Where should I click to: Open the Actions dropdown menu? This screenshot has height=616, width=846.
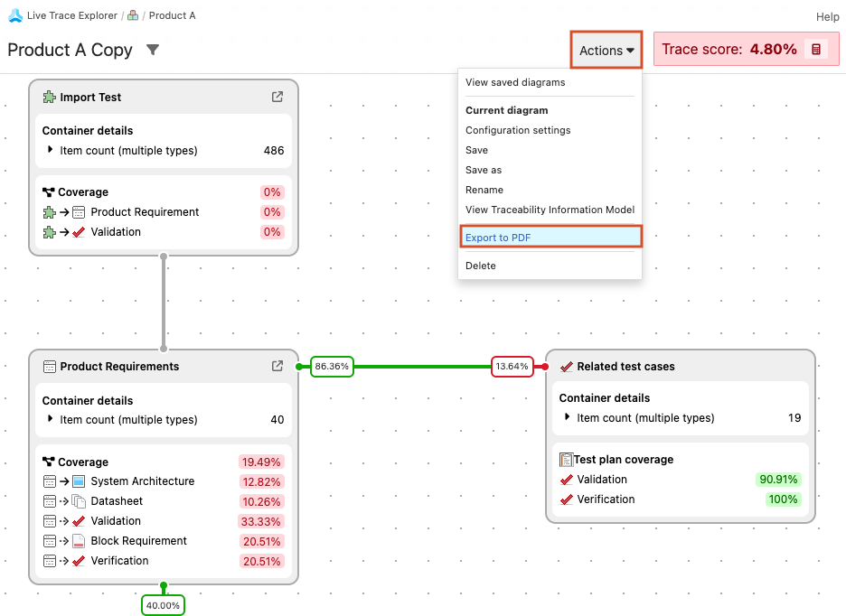tap(606, 51)
